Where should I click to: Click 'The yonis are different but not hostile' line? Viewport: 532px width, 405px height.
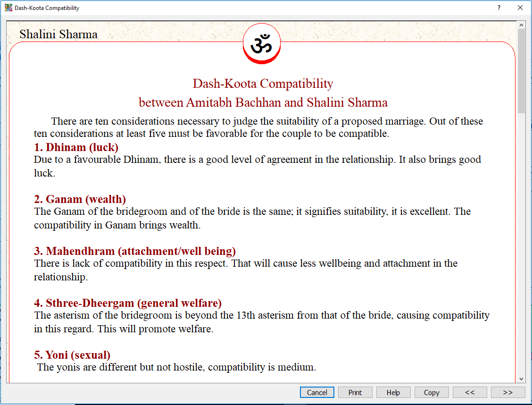(x=176, y=367)
